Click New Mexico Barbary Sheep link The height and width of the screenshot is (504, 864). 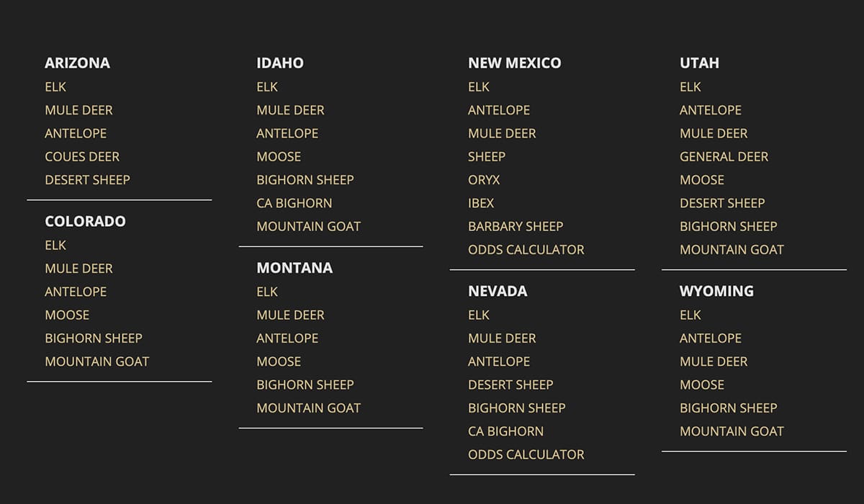click(x=516, y=226)
